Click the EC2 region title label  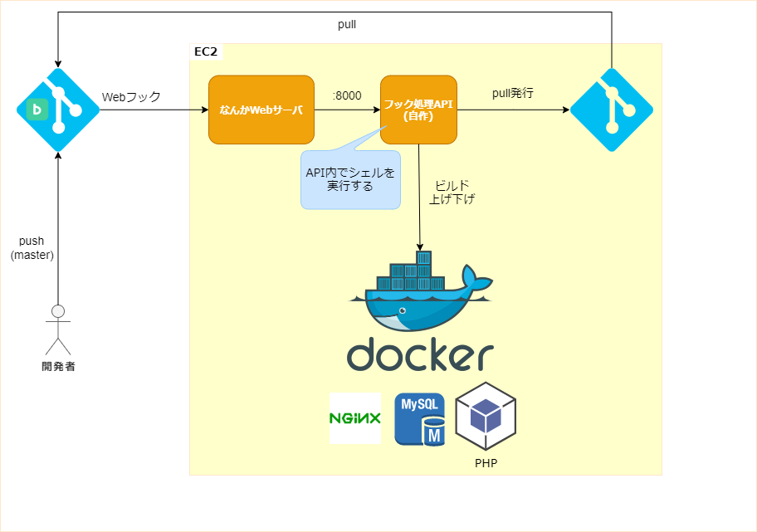[206, 51]
